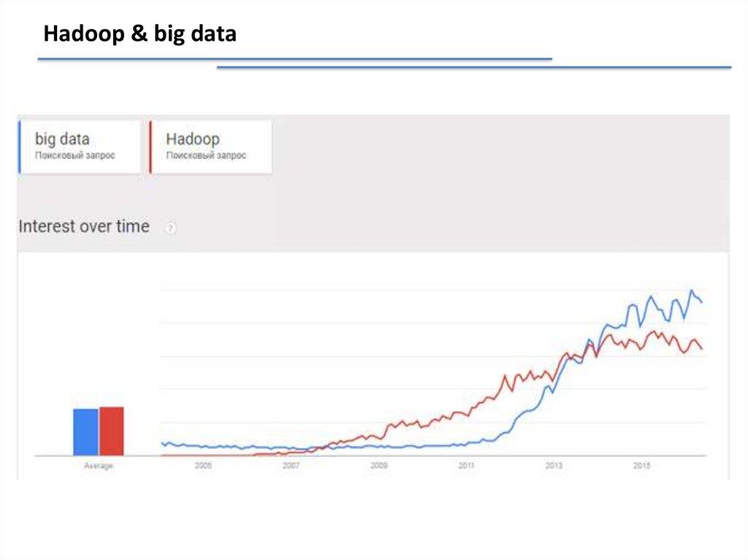This screenshot has width=748, height=560.
Task: Click the 'Hadoop & big data' slide title
Action: [140, 34]
